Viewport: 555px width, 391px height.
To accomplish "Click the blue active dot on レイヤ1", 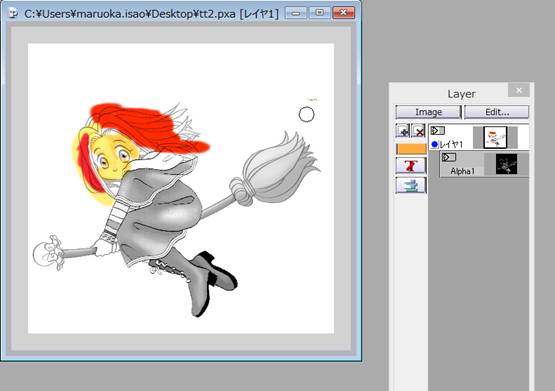I will 435,144.
